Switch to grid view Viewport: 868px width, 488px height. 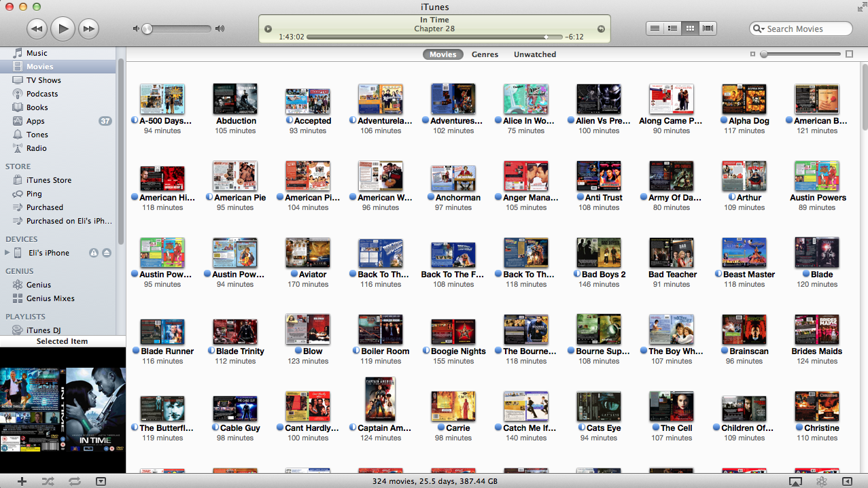pyautogui.click(x=690, y=29)
